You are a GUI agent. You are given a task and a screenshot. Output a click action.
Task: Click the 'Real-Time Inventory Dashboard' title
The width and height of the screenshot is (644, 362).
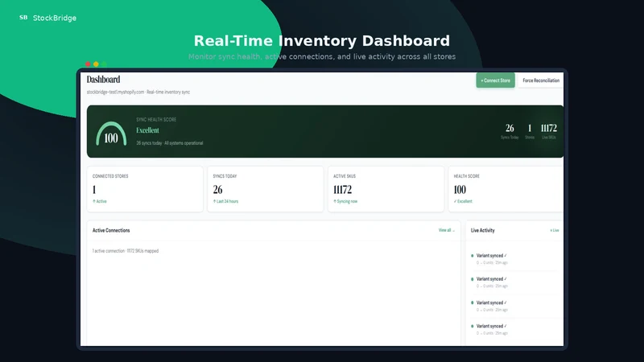[x=322, y=41]
